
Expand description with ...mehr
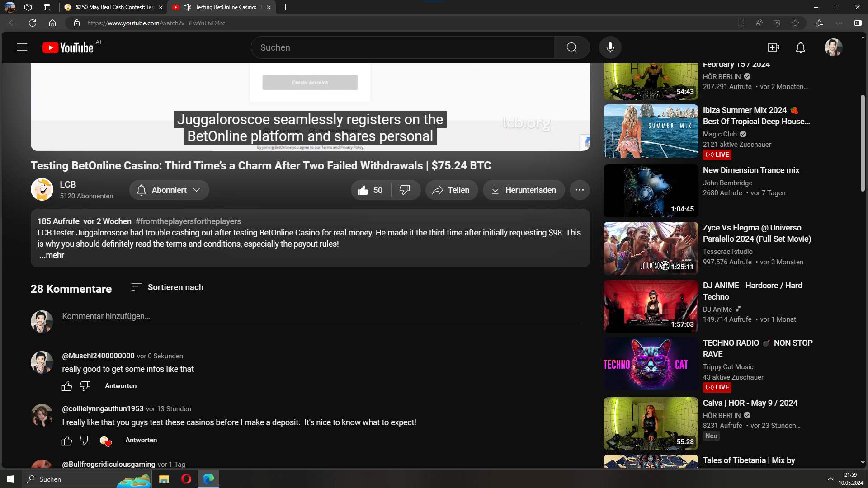(52, 255)
